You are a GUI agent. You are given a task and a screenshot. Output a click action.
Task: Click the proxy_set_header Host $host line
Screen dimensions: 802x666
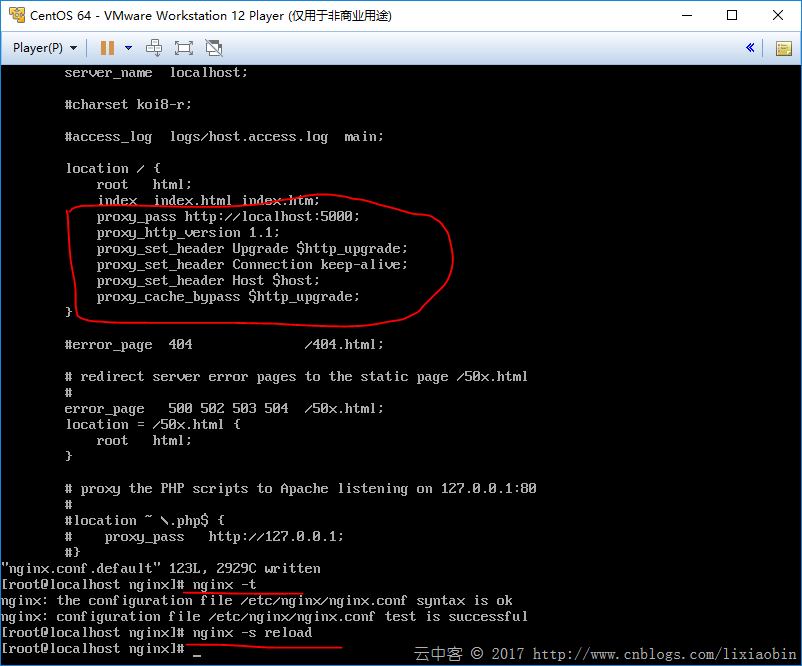click(x=208, y=280)
